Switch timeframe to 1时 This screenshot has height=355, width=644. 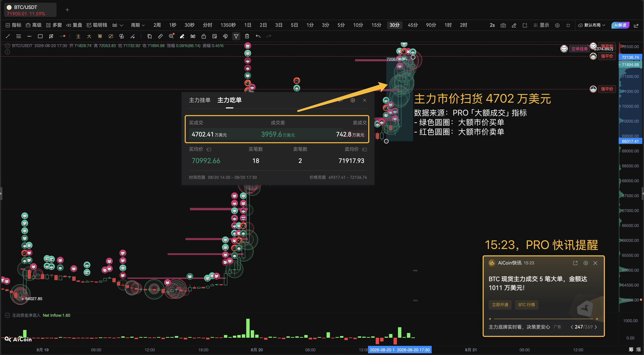[x=448, y=25]
